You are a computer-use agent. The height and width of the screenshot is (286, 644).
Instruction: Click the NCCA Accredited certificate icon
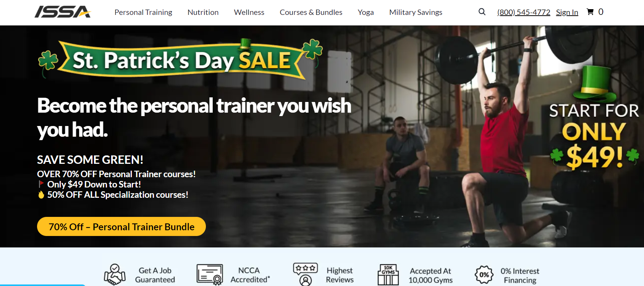pyautogui.click(x=210, y=275)
